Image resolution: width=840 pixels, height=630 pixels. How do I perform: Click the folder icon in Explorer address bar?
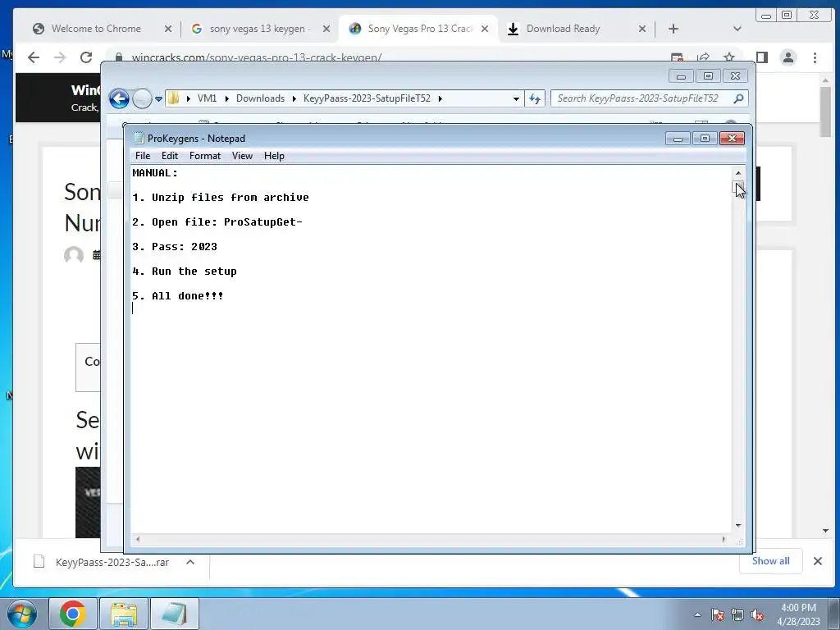click(x=174, y=98)
